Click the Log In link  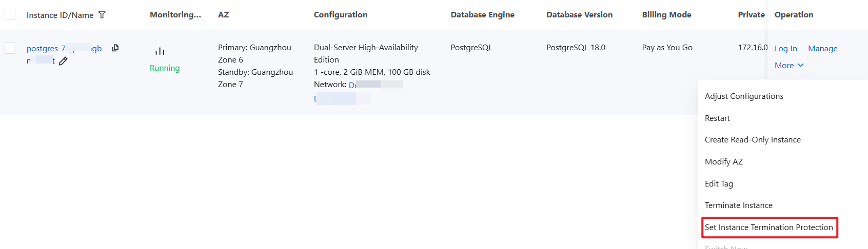tap(785, 49)
